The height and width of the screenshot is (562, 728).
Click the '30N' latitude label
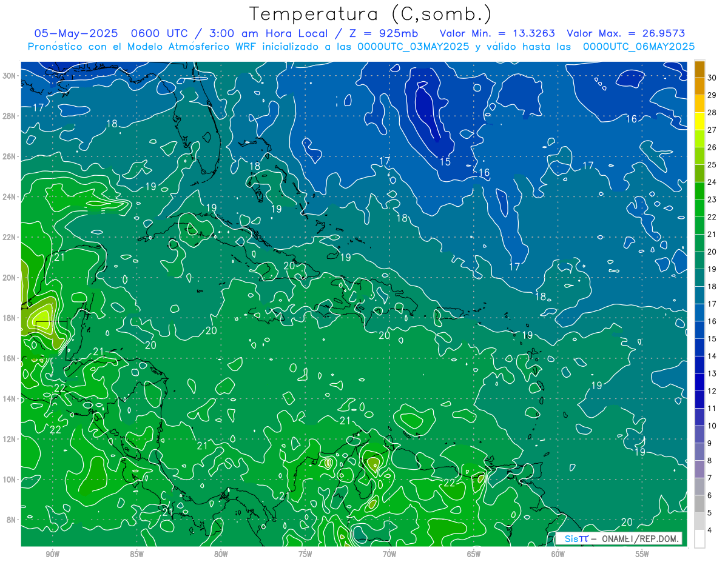click(9, 75)
